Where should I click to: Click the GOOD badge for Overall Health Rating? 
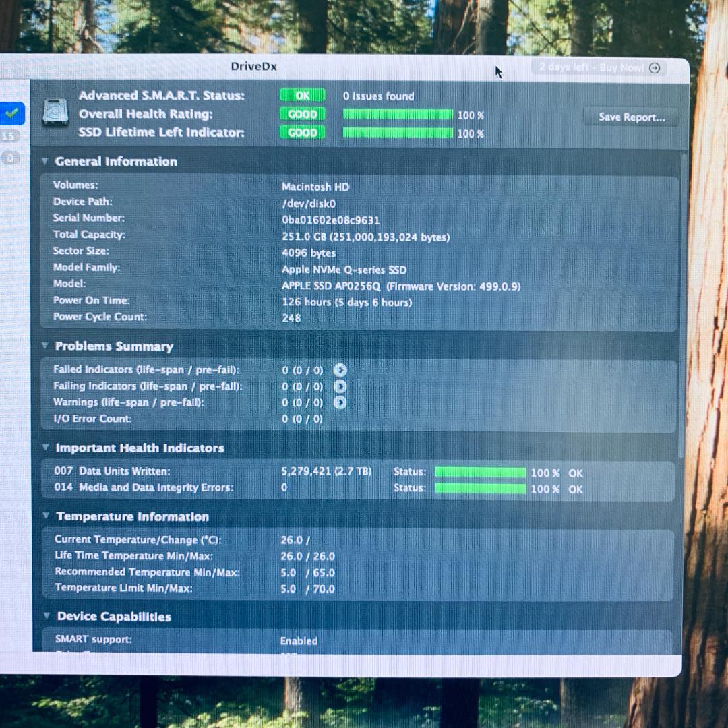[302, 114]
